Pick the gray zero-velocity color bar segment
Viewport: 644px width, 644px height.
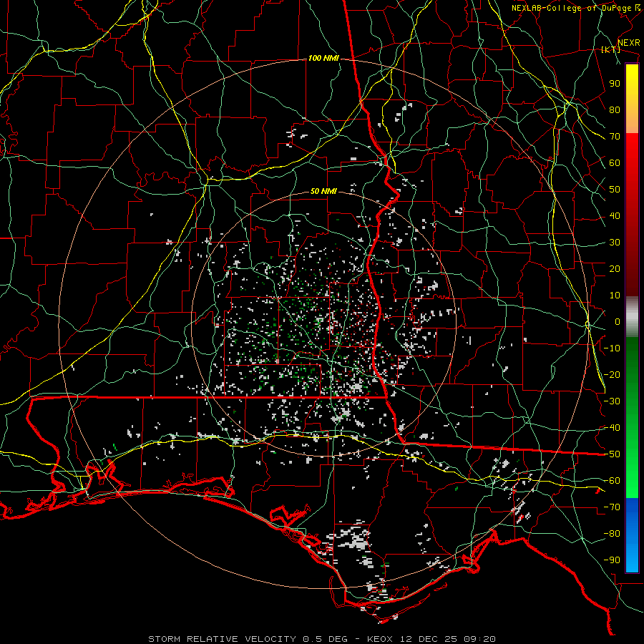pos(632,317)
